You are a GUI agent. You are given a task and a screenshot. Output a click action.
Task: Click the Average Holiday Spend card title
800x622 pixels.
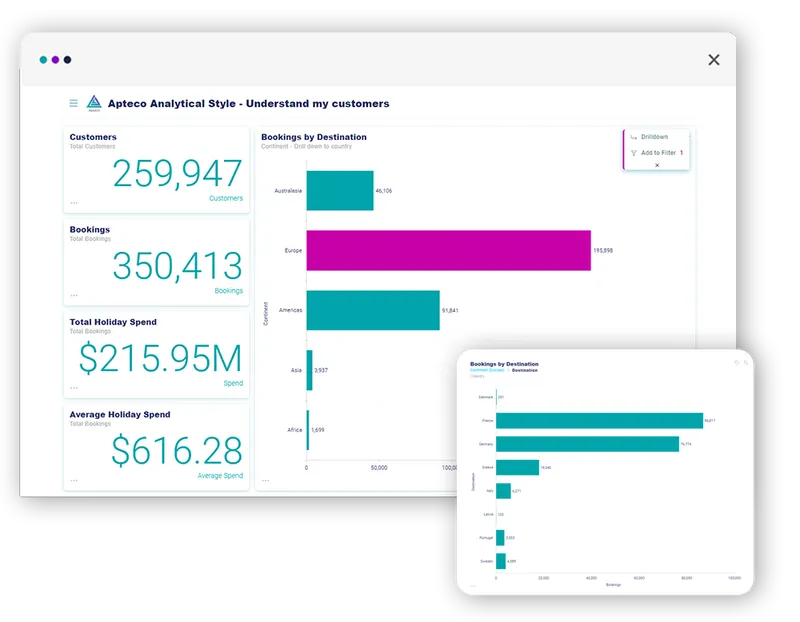click(x=120, y=414)
